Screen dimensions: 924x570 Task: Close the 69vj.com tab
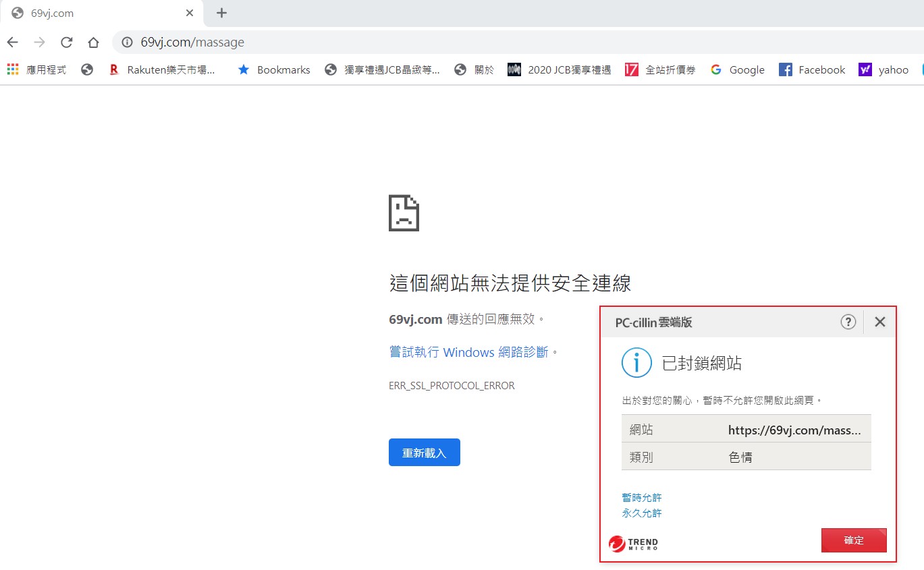(190, 13)
